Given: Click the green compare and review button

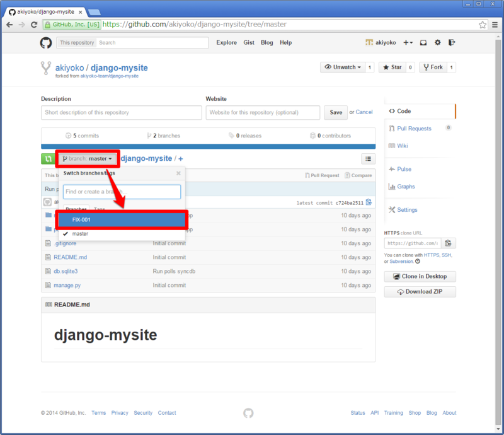Looking at the screenshot, I should click(49, 159).
